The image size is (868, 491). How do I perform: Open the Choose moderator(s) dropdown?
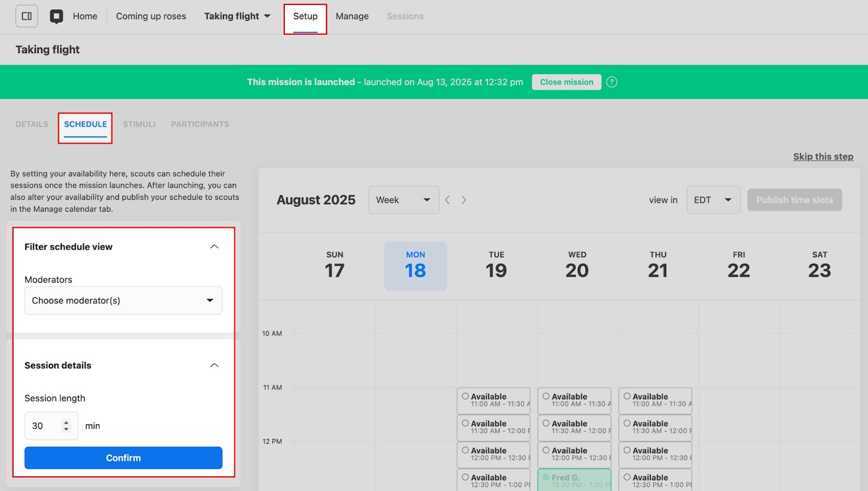(123, 301)
